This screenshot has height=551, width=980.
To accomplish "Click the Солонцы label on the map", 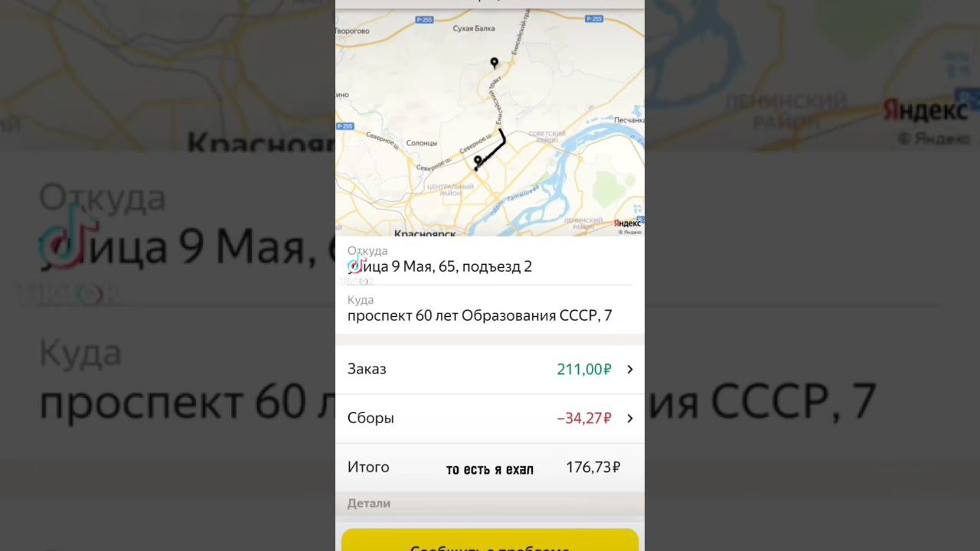I will pos(422,143).
